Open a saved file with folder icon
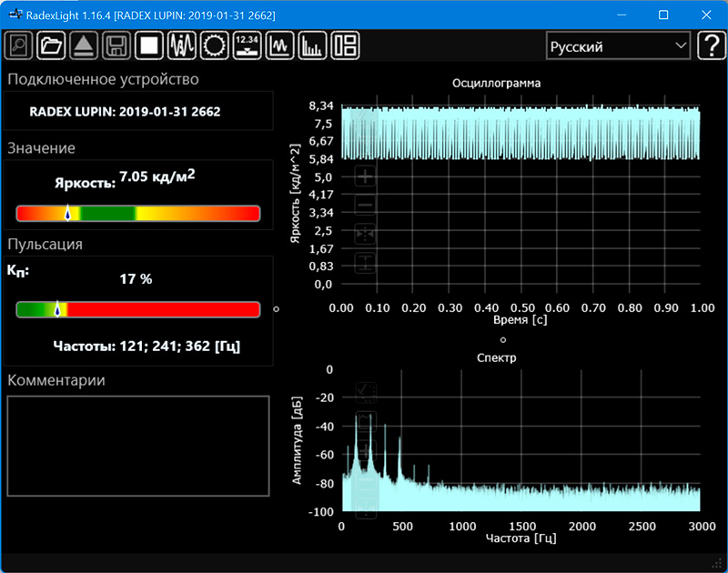 click(x=51, y=45)
